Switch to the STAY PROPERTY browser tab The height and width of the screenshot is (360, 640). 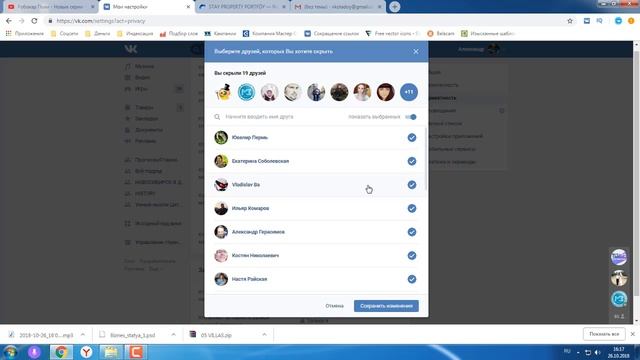[x=242, y=7]
